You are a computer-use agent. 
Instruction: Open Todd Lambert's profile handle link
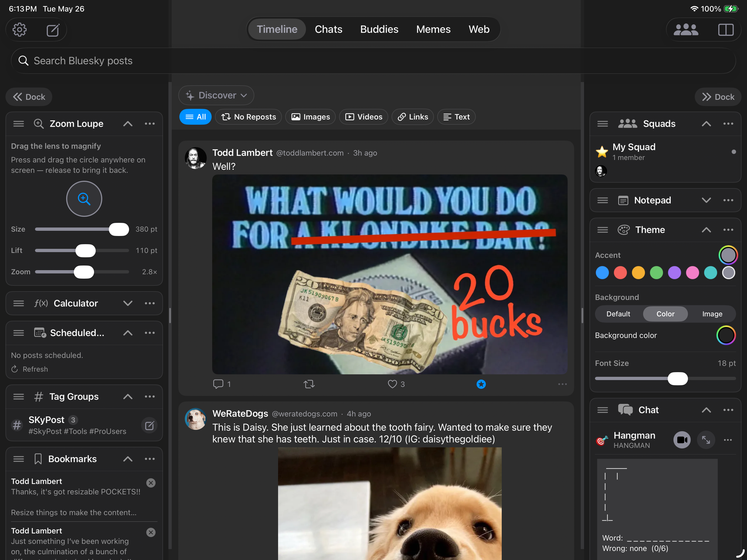tap(310, 153)
